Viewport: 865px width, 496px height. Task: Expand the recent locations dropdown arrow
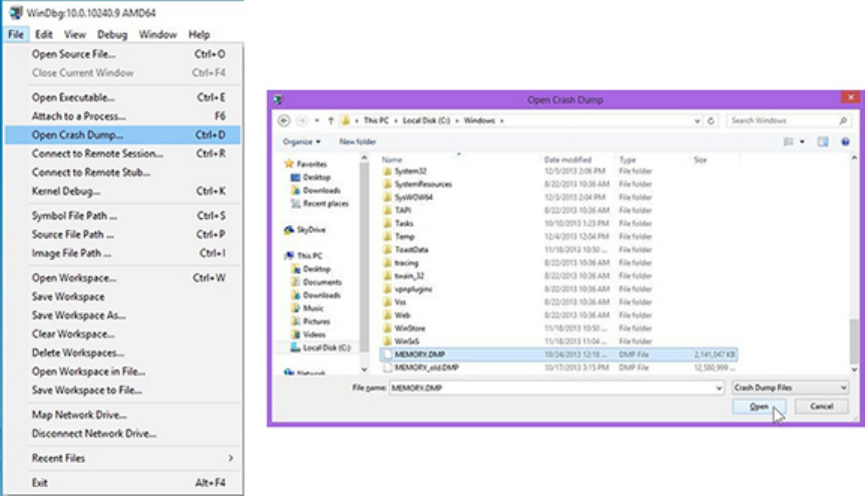317,120
